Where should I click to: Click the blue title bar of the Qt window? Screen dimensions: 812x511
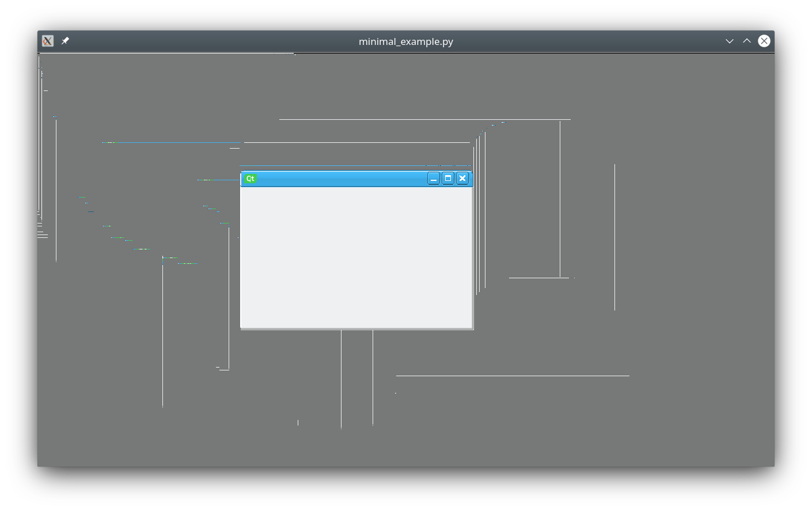pyautogui.click(x=356, y=179)
